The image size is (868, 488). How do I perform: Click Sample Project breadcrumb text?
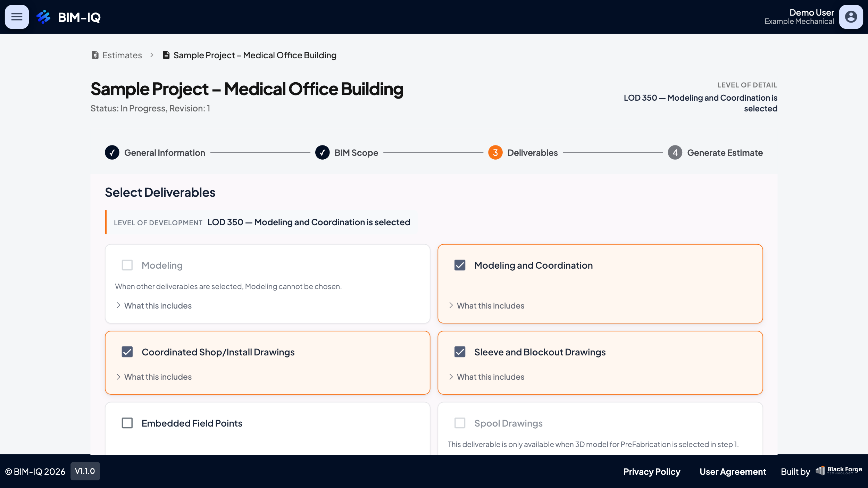pyautogui.click(x=255, y=55)
